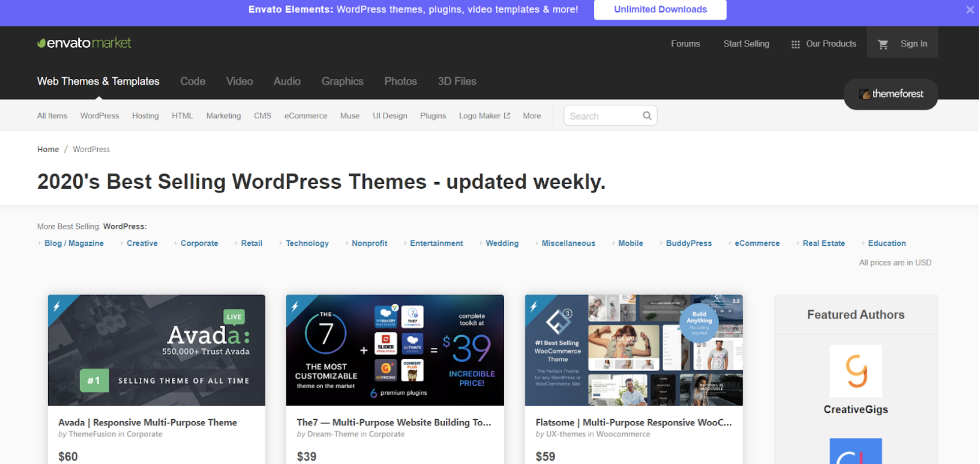Open the Plugins menu item
This screenshot has width=980, height=464.
433,116
